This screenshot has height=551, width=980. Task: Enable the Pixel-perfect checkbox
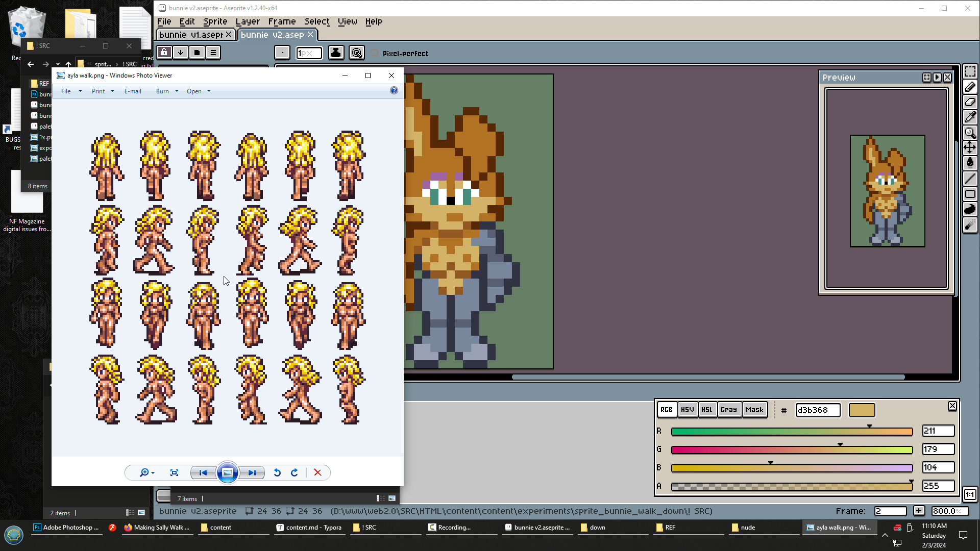pos(375,53)
